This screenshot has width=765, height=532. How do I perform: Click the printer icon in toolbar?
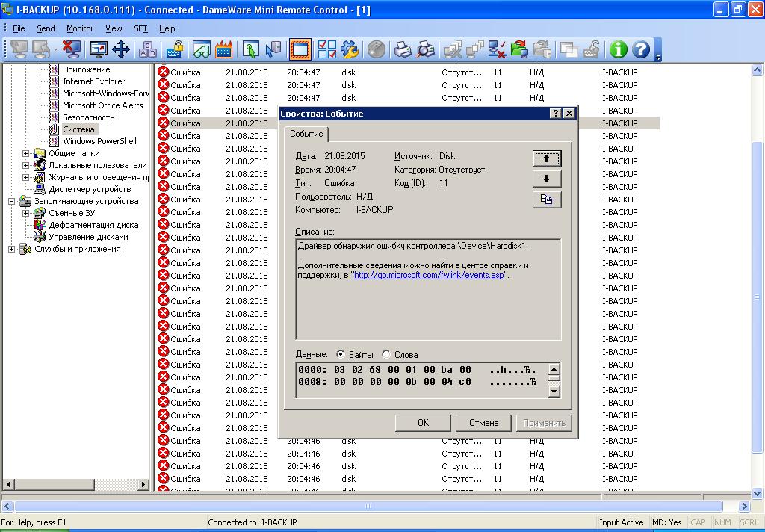coord(403,49)
